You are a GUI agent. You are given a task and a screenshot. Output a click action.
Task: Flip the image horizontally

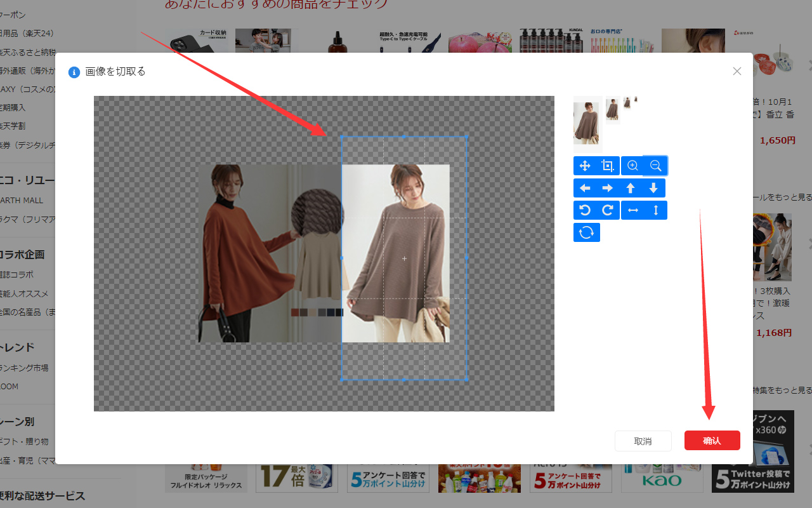coord(632,210)
